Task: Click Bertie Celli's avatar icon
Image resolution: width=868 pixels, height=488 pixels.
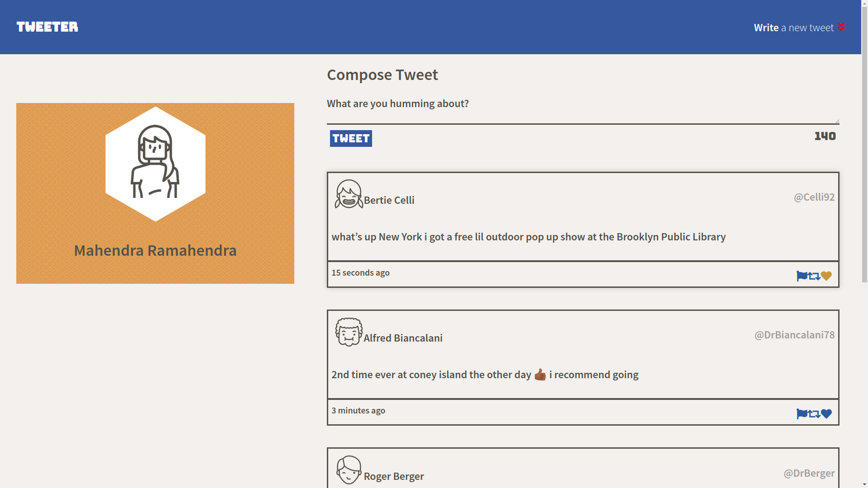Action: coord(349,194)
